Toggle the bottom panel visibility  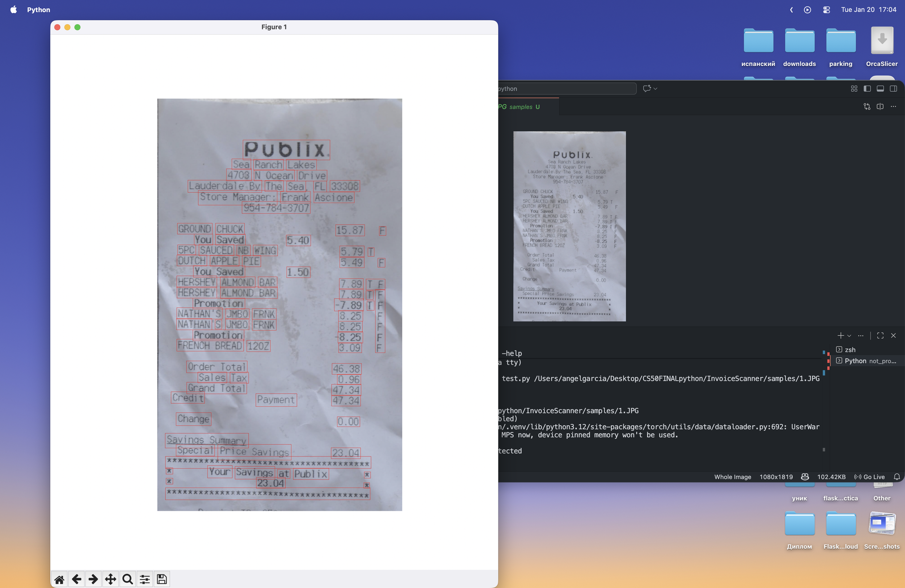(880, 88)
